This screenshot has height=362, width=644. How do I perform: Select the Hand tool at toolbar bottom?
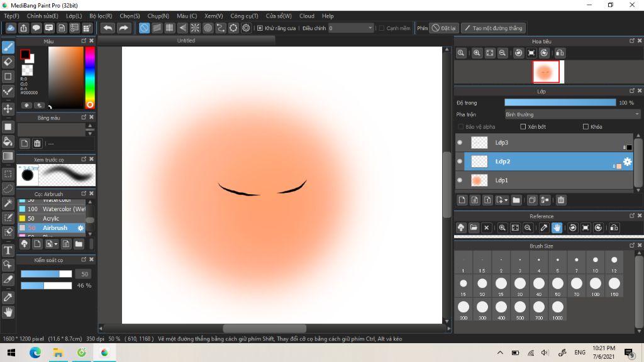[8, 312]
